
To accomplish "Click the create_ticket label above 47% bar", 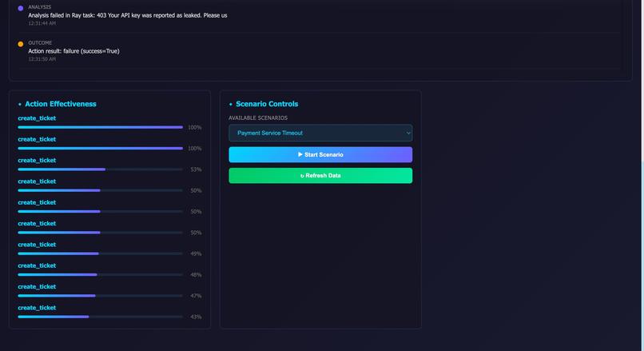I will (x=37, y=286).
